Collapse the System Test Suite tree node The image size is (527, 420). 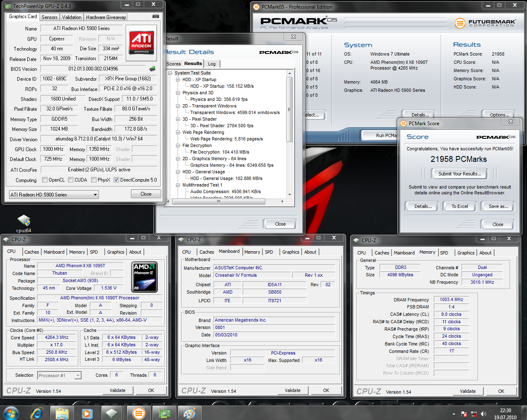click(170, 73)
